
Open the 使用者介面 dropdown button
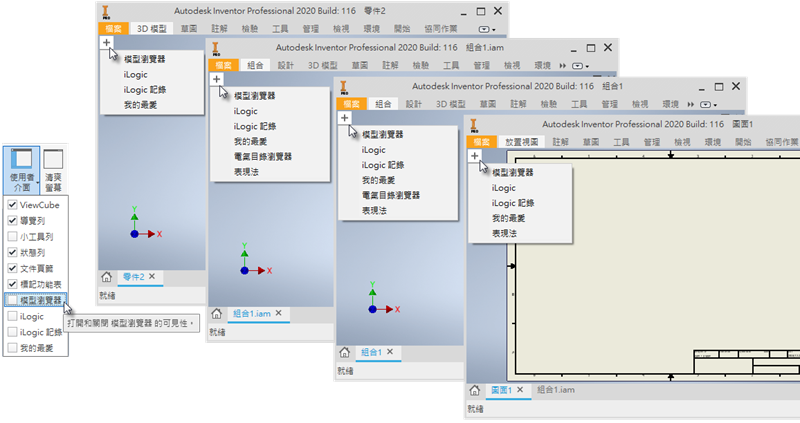click(x=21, y=170)
